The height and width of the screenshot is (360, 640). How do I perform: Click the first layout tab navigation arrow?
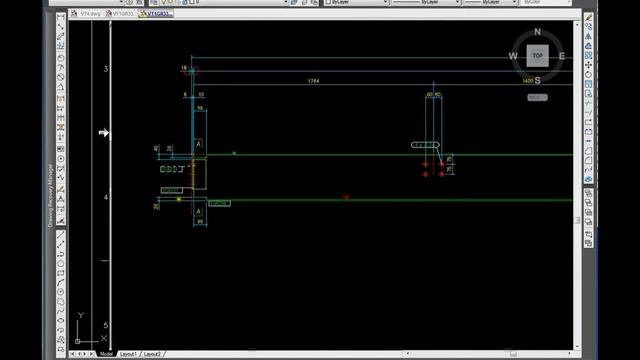[x=72, y=354]
